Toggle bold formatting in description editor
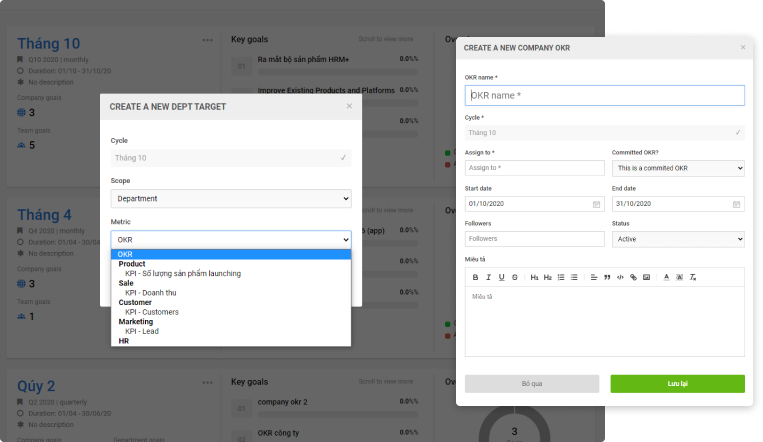This screenshot has width=763, height=442. (x=475, y=276)
